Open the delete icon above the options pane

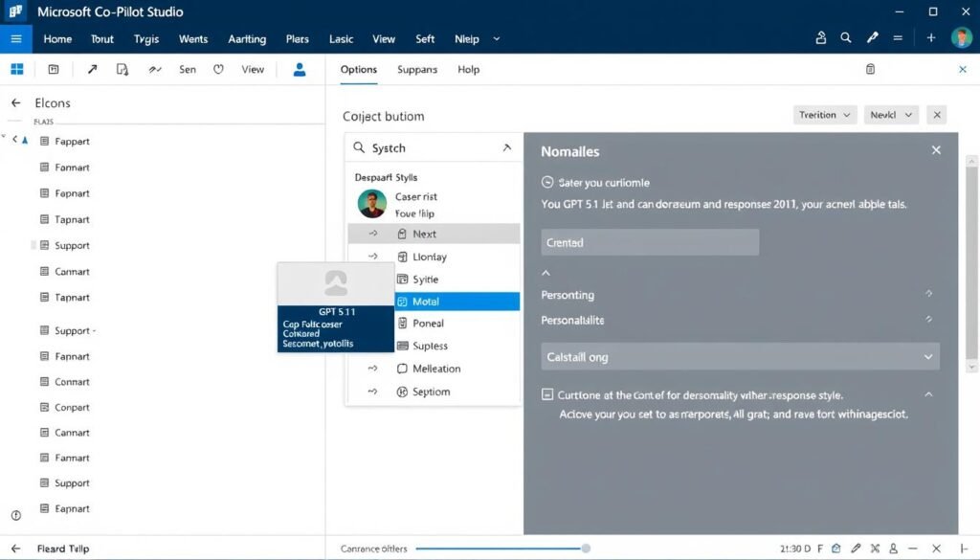coord(869,68)
